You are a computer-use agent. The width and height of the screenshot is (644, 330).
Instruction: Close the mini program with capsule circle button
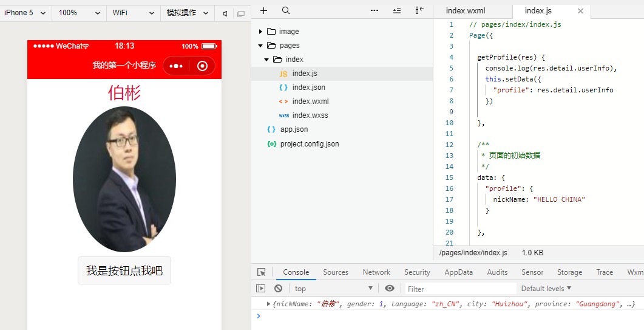tap(203, 66)
